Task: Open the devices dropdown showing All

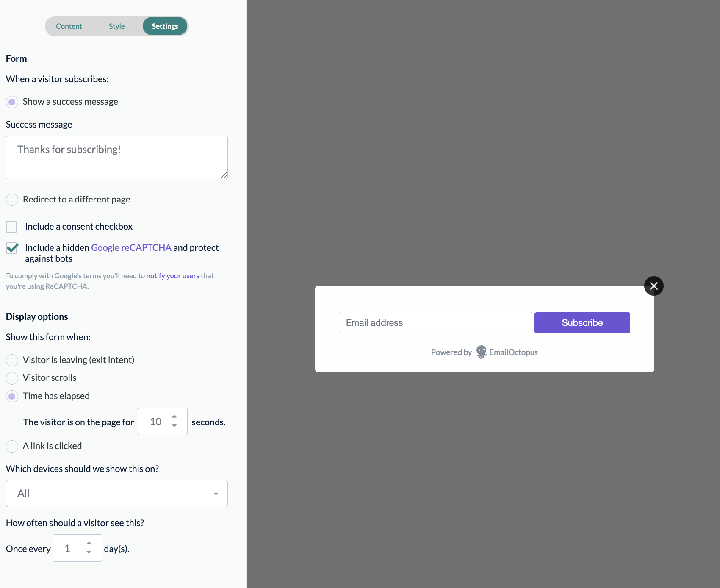Action: pos(116,493)
